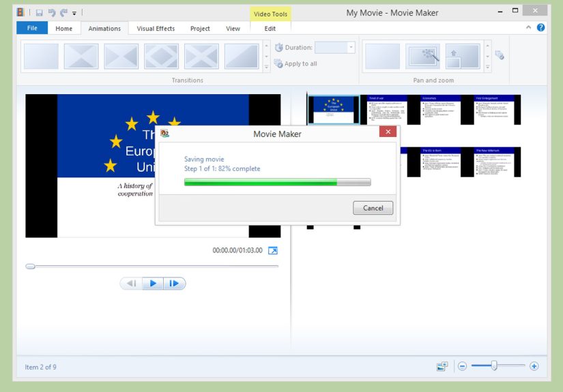Click the 00:00.00/01:03.00 timecode
The height and width of the screenshot is (392, 563).
tap(237, 250)
